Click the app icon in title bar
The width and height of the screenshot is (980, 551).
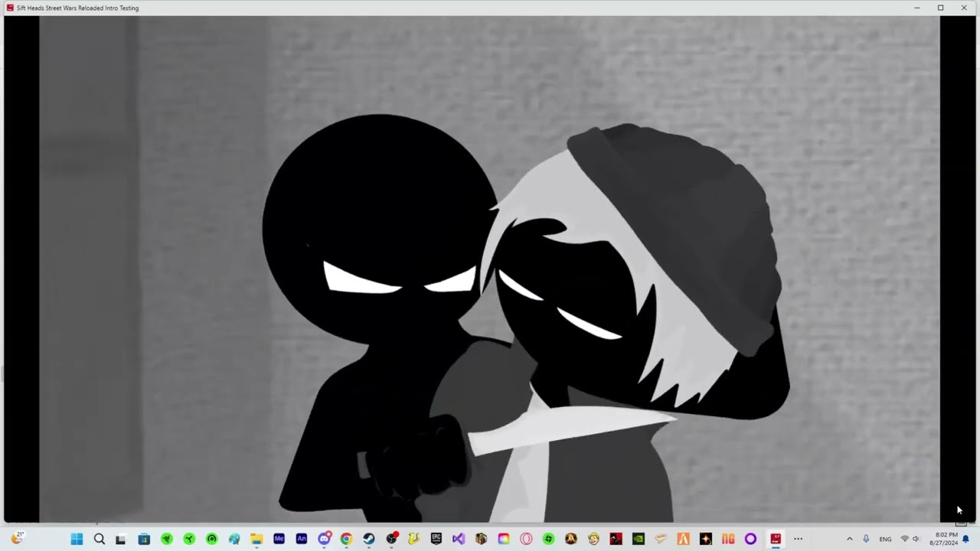[x=10, y=8]
